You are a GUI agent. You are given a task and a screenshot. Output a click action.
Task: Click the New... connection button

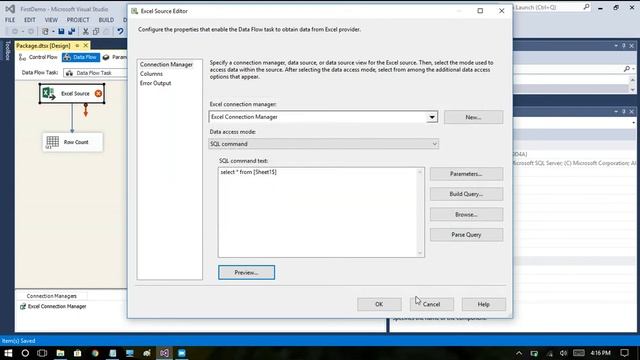tap(473, 117)
